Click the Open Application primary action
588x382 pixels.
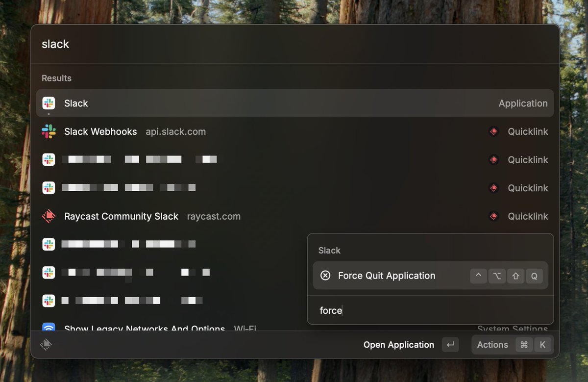point(399,345)
